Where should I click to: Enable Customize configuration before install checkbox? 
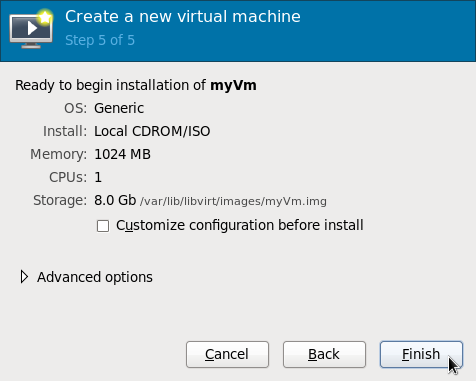click(103, 226)
